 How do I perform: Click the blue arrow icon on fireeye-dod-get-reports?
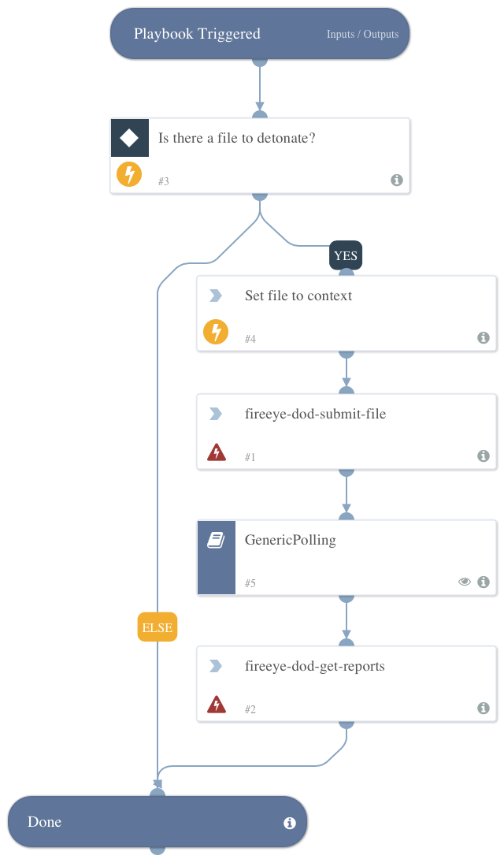click(216, 665)
